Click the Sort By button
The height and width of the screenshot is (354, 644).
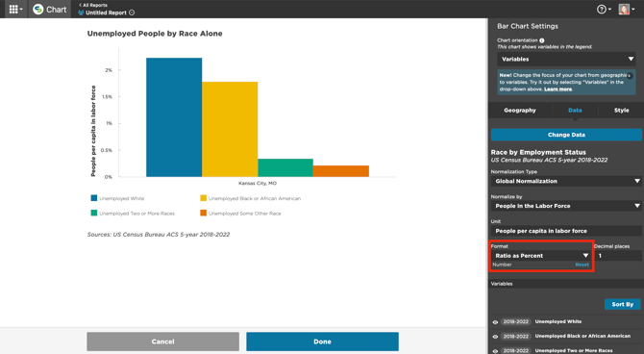[622, 304]
